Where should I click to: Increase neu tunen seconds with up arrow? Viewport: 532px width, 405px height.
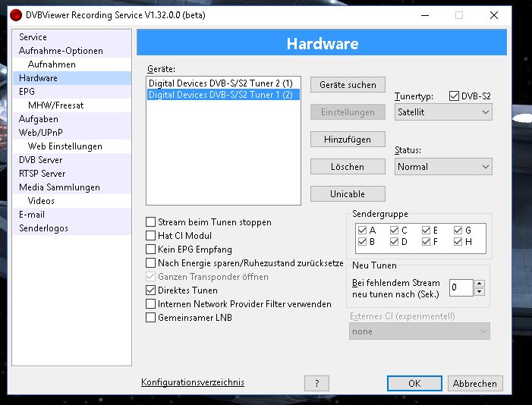click(480, 284)
